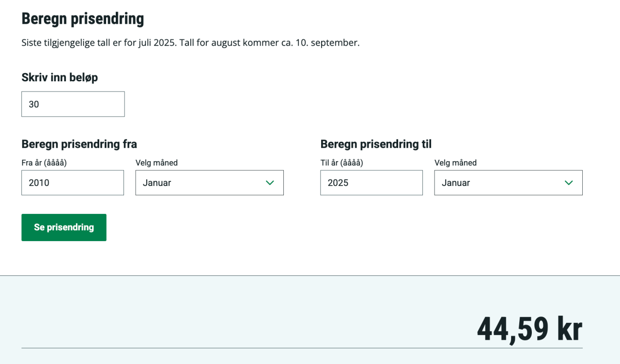Click the 'Siste tilgjengelige tall' info text

click(x=190, y=43)
